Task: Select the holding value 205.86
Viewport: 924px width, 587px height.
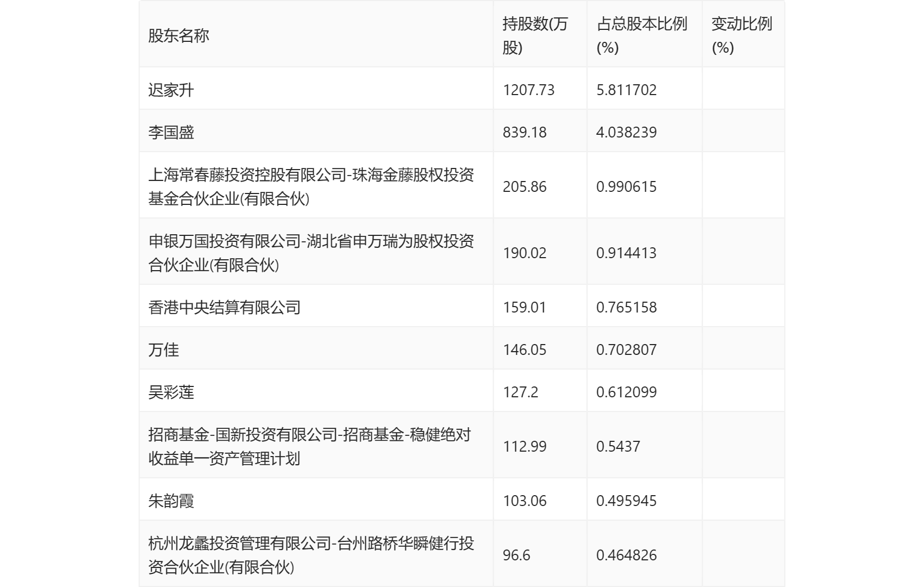Action: point(525,186)
